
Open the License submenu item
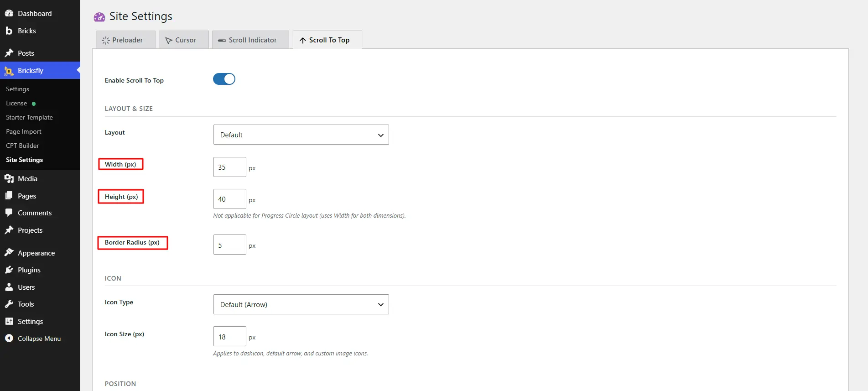click(16, 103)
